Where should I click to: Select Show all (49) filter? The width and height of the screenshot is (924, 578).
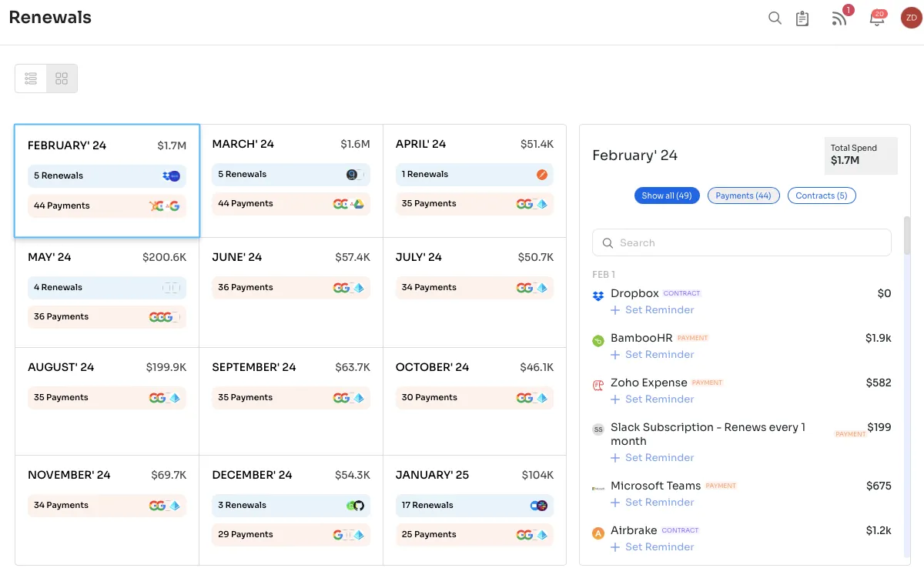click(x=667, y=195)
